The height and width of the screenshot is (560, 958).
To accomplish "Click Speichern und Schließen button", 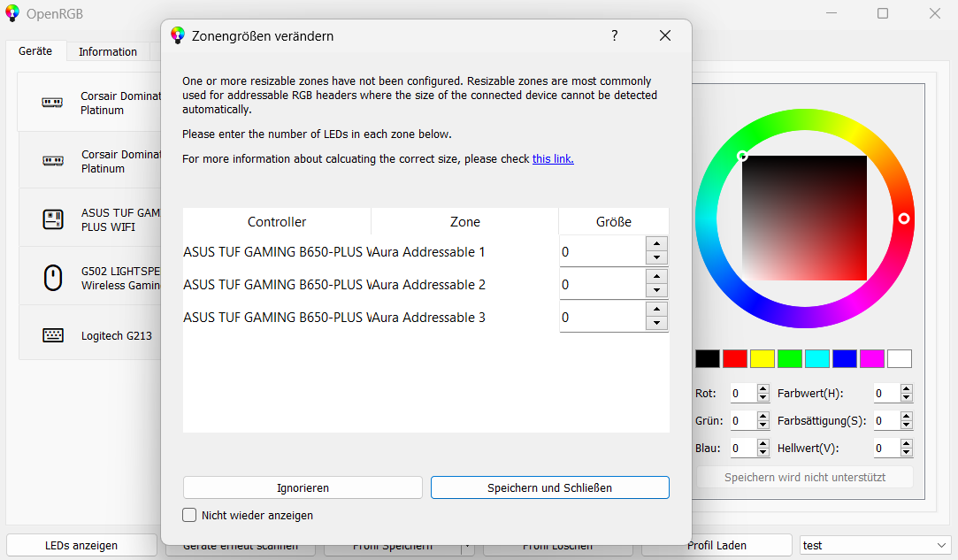I will 550,487.
